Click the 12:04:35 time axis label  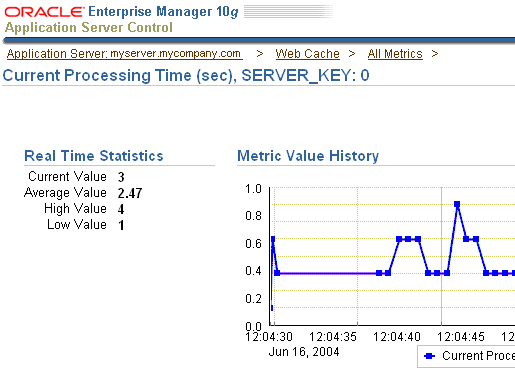(333, 337)
